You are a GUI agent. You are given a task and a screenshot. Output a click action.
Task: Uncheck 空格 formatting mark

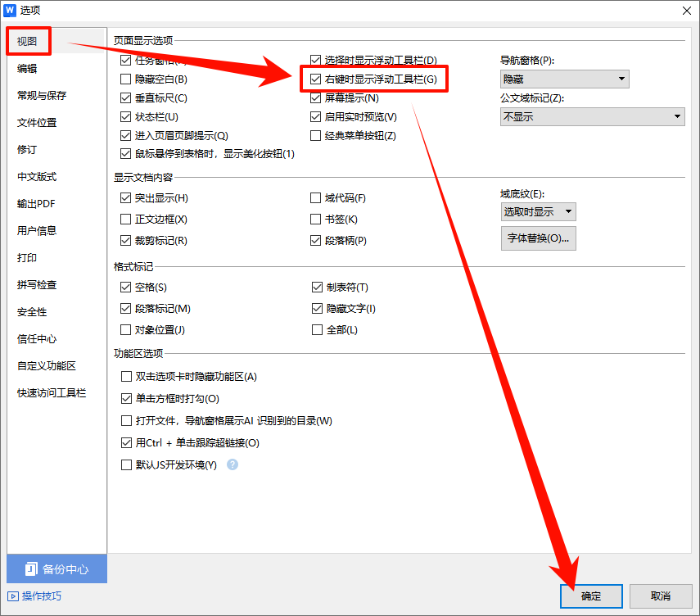coord(127,287)
